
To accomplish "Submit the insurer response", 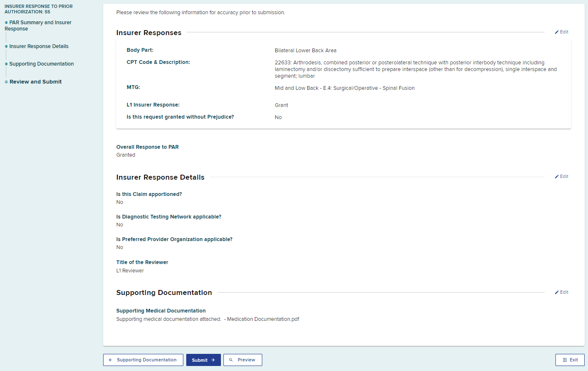I will 203,360.
